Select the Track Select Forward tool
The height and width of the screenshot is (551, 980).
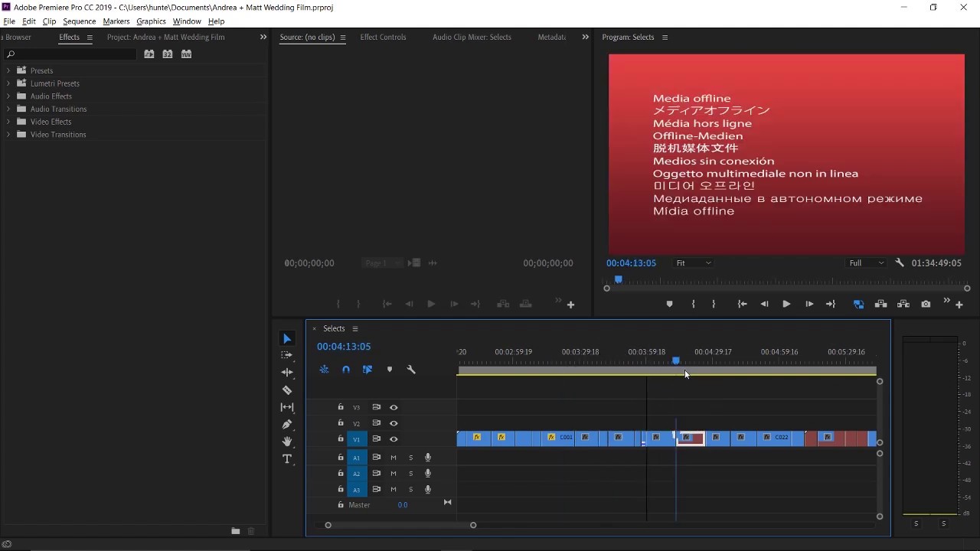[x=287, y=356]
